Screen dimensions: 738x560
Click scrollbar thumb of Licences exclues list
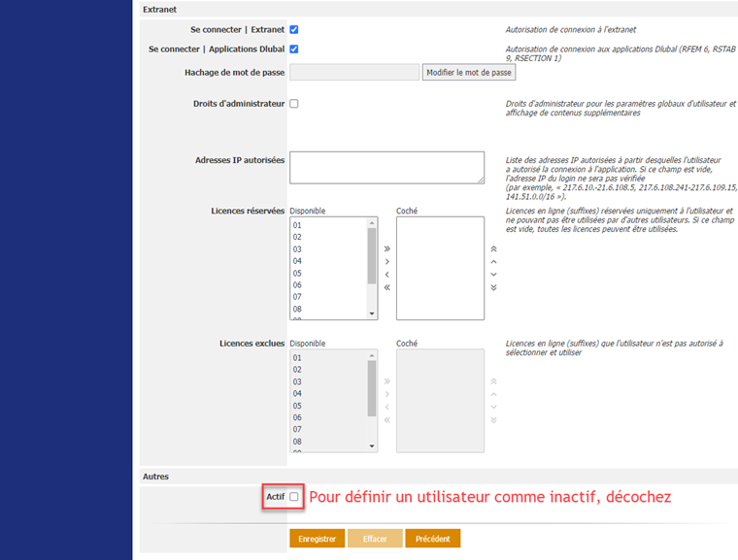372,389
